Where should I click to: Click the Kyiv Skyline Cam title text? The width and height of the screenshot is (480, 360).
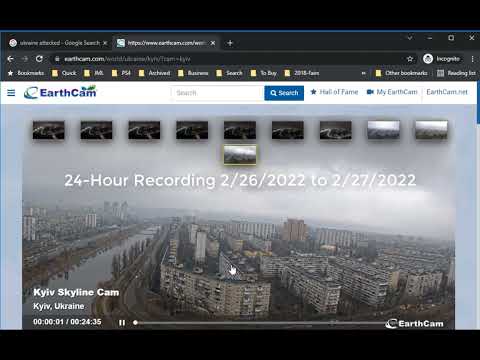tap(76, 292)
